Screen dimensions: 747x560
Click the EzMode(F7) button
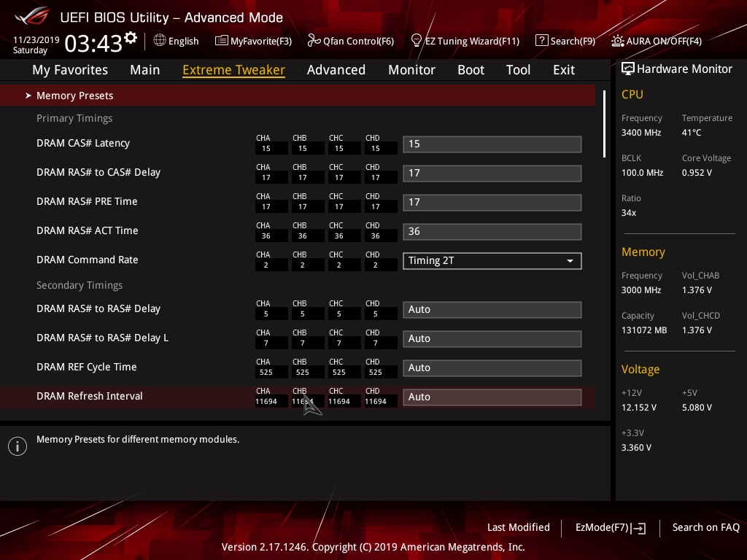[611, 528]
